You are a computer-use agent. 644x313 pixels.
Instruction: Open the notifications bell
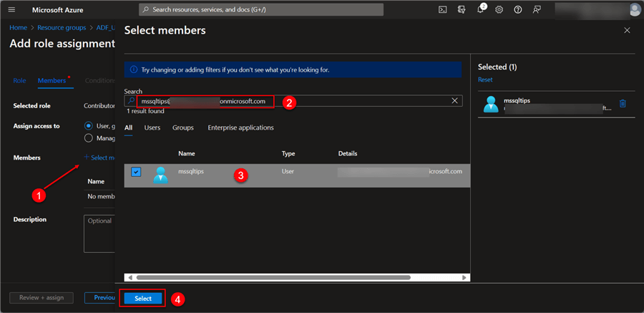coord(481,10)
